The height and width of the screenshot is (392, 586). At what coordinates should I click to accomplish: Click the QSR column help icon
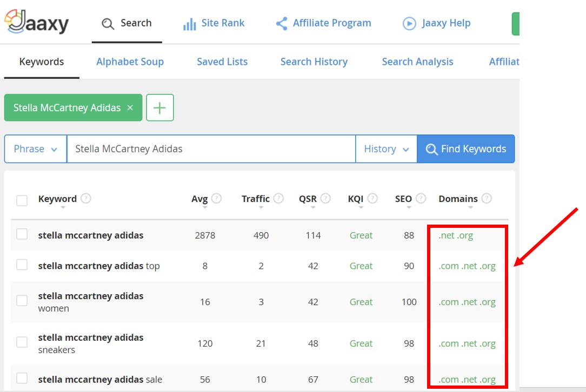(325, 198)
